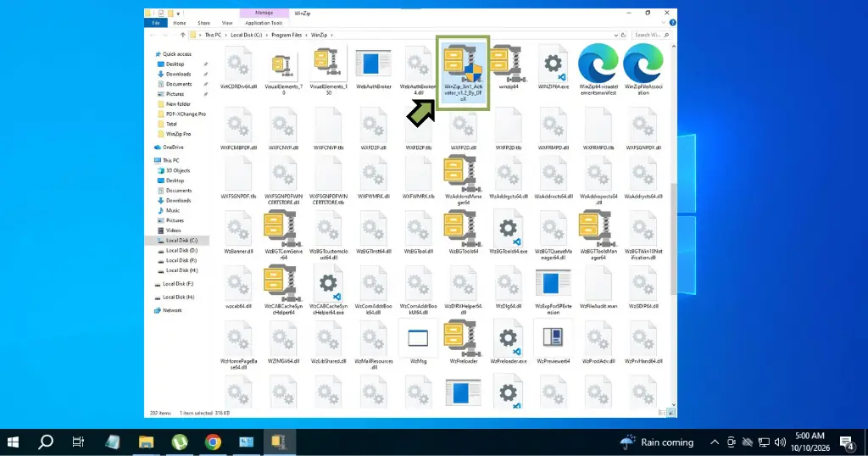Image resolution: width=868 pixels, height=456 pixels.
Task: Select the WzAddonsManager64 application icon
Action: [464, 175]
